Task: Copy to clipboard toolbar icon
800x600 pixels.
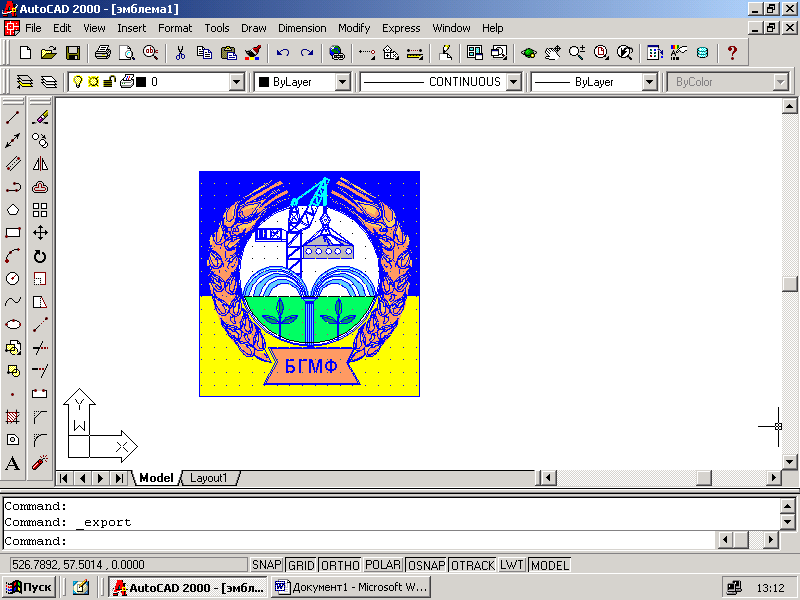Action: pos(204,53)
